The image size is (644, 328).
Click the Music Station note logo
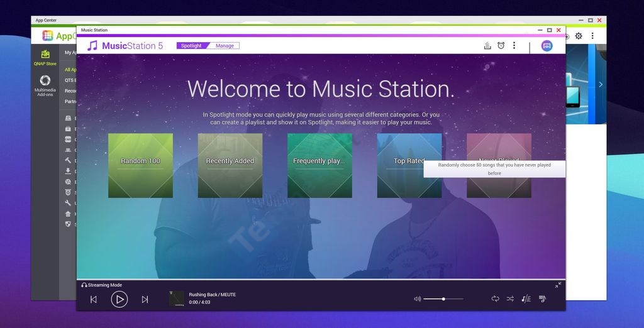tap(92, 46)
